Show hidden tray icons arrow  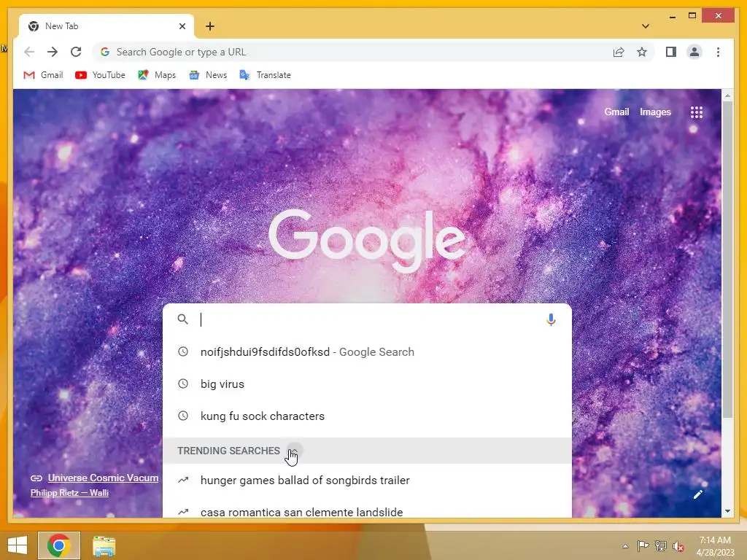click(625, 546)
